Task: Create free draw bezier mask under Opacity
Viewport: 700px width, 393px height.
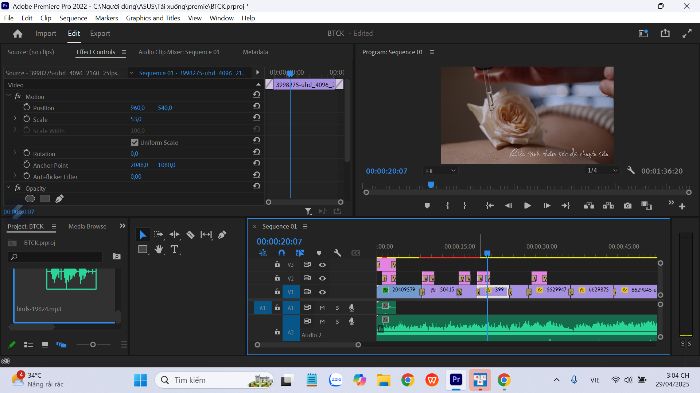Action: (x=59, y=198)
